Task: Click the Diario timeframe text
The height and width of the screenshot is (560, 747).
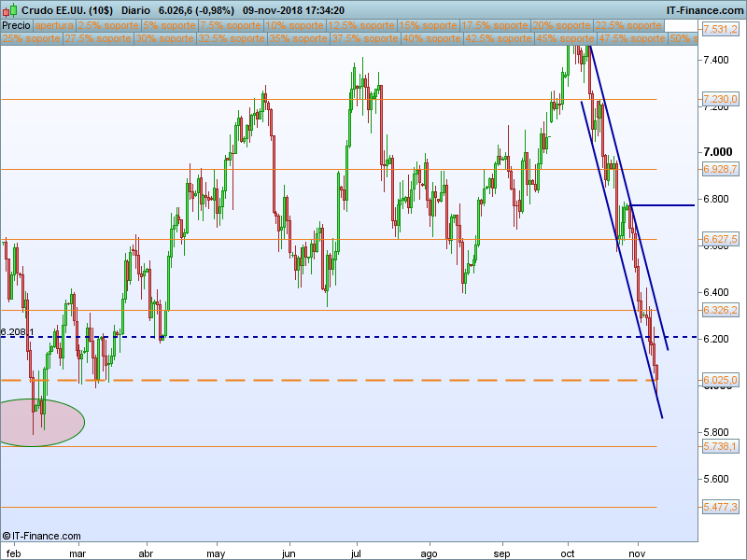Action: (x=135, y=10)
